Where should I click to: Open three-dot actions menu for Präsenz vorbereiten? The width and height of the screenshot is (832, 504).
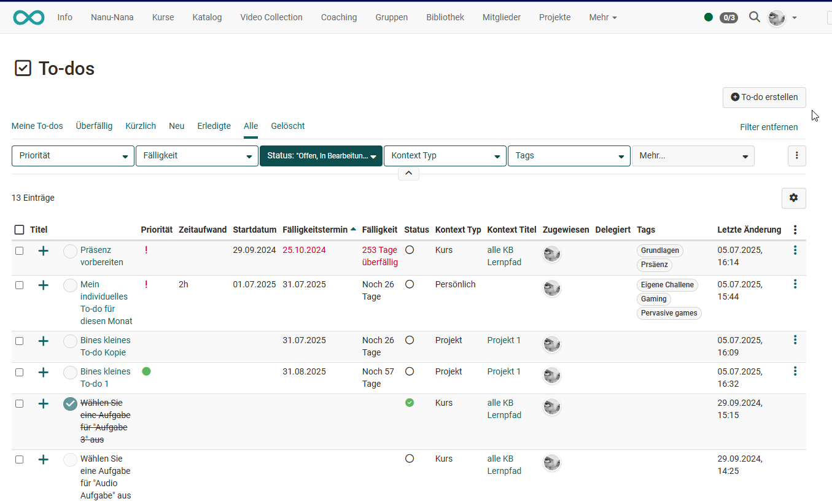pos(795,250)
